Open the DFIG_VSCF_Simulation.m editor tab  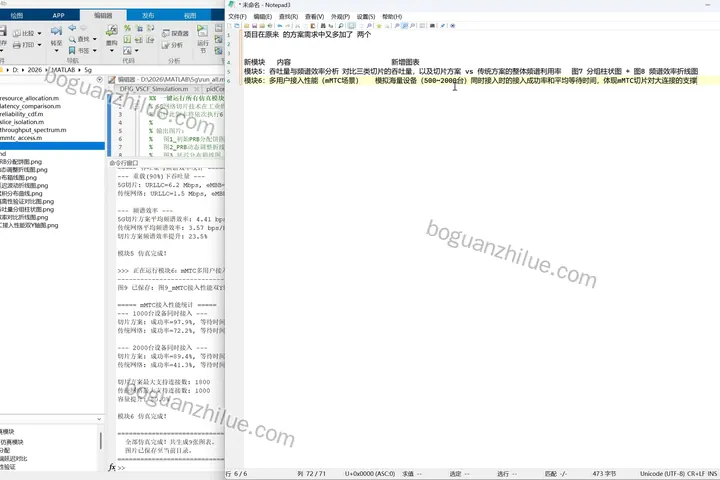pyautogui.click(x=153, y=89)
